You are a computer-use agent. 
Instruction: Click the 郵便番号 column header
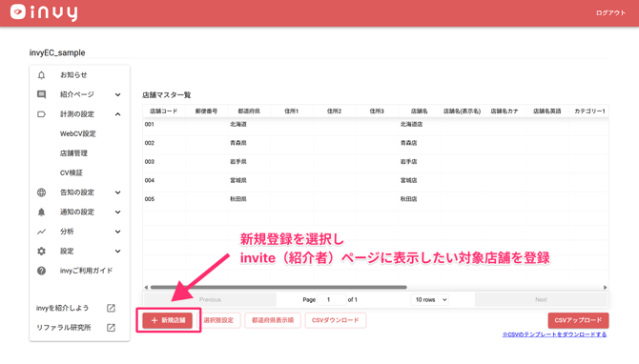coord(206,111)
